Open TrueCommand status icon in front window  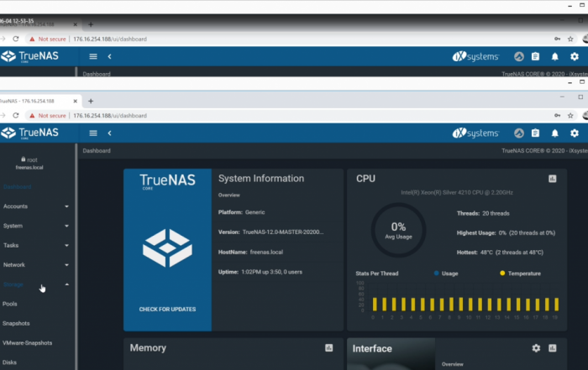[x=519, y=133]
